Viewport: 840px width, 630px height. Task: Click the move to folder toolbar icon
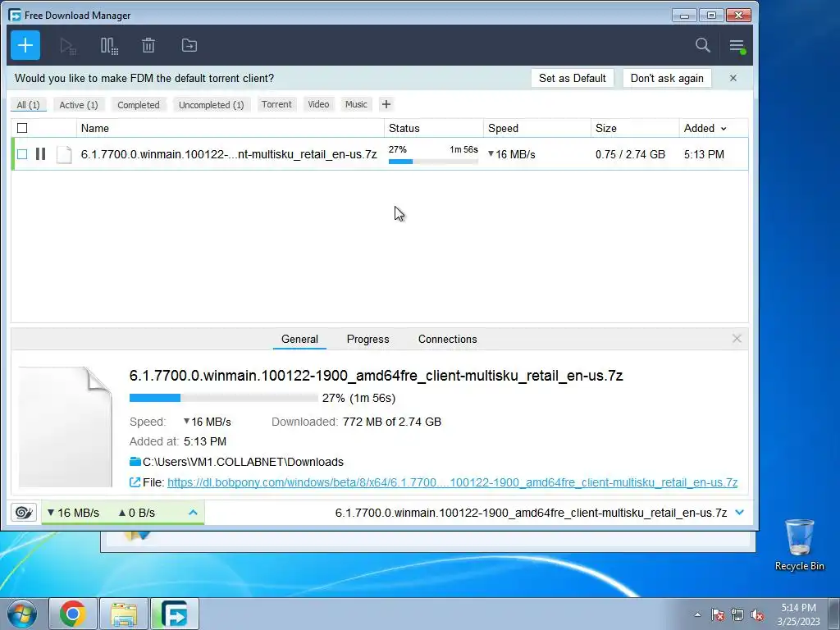click(189, 46)
